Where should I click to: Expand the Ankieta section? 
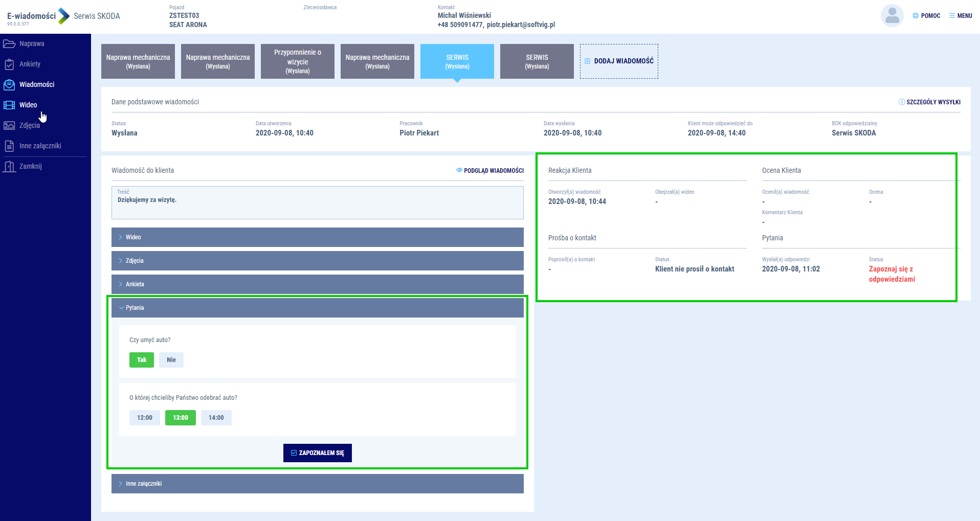(317, 284)
